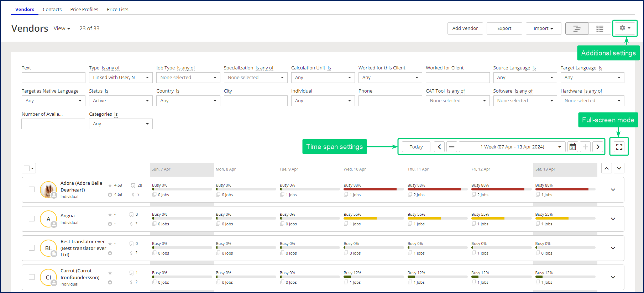Tick the select-all vendors checkbox

[x=27, y=168]
